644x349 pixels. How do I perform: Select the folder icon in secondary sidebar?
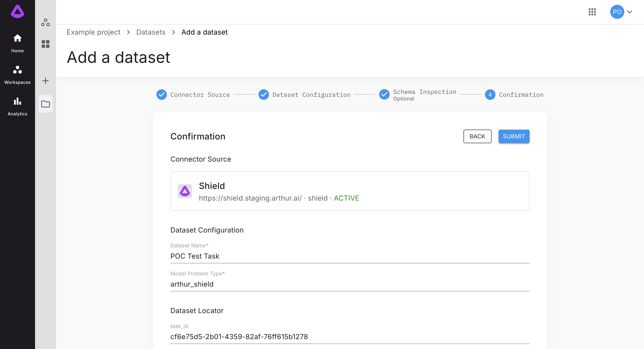click(x=46, y=104)
